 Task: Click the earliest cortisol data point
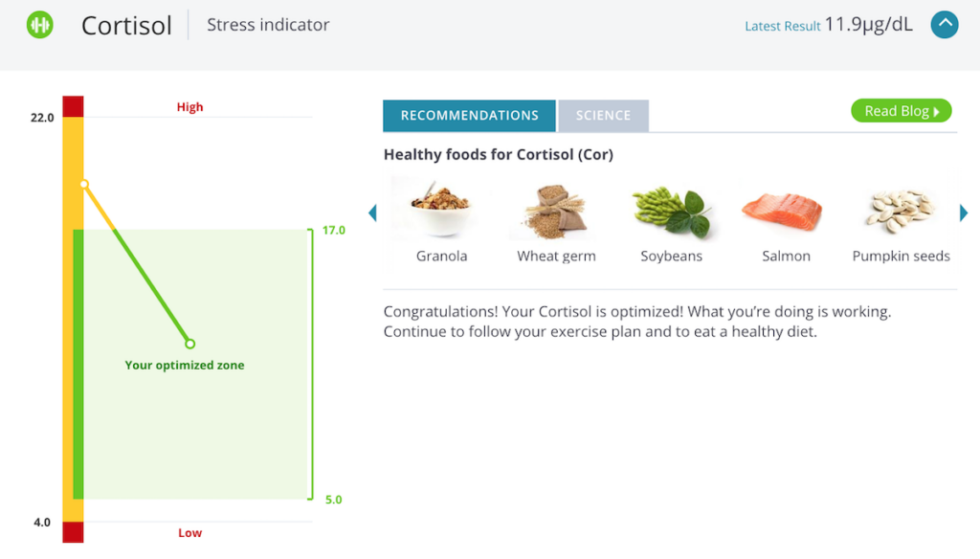[84, 184]
